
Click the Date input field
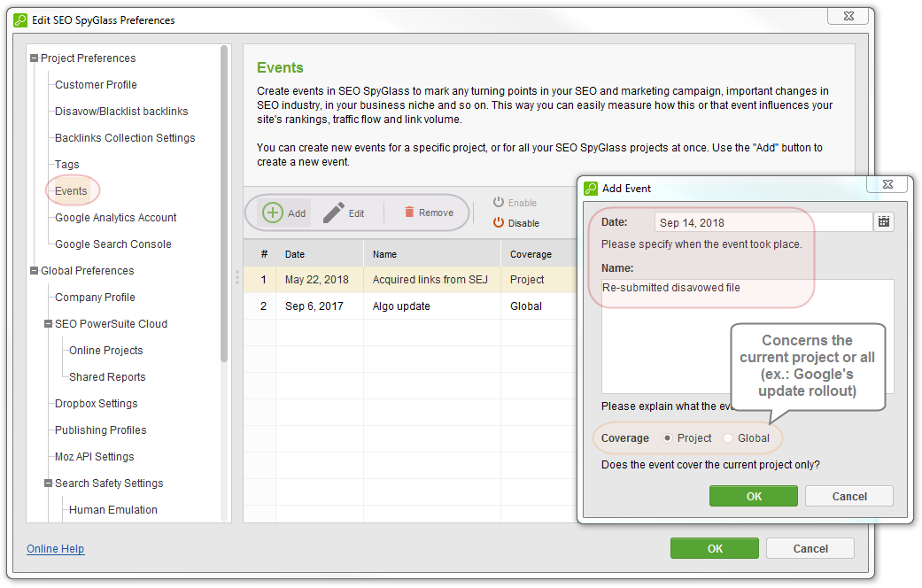pyautogui.click(x=763, y=222)
